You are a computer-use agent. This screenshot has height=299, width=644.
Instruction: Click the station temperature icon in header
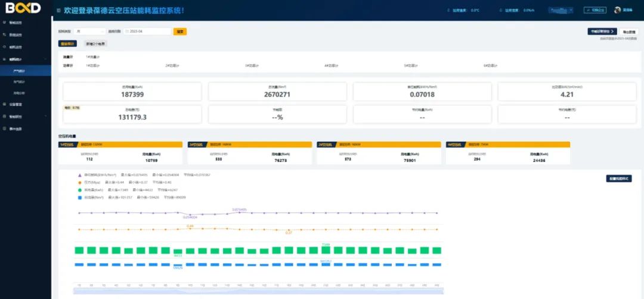point(449,11)
